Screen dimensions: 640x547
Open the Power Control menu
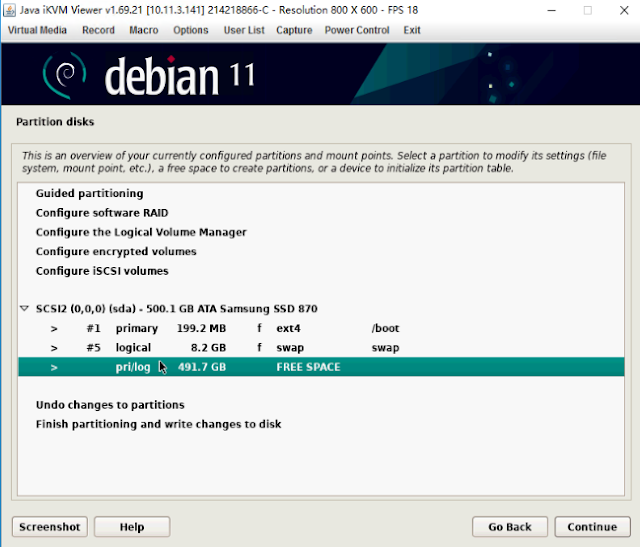357,30
